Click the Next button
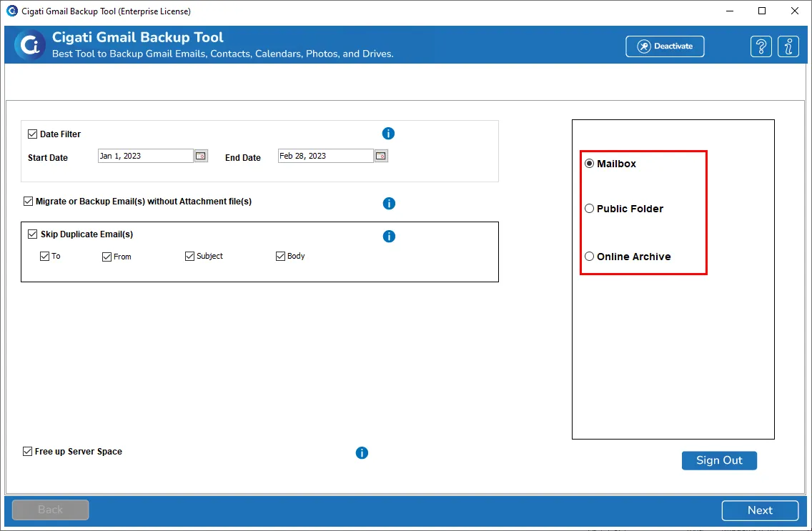This screenshot has width=812, height=531. (x=761, y=511)
